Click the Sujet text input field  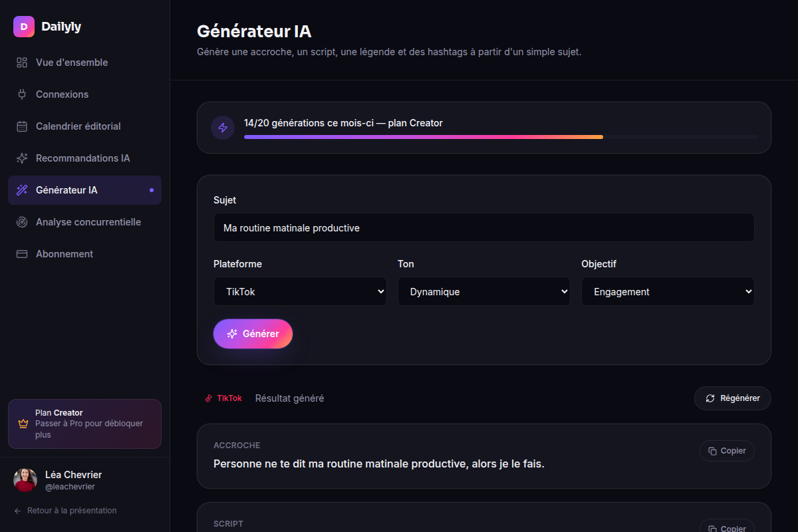tap(484, 227)
